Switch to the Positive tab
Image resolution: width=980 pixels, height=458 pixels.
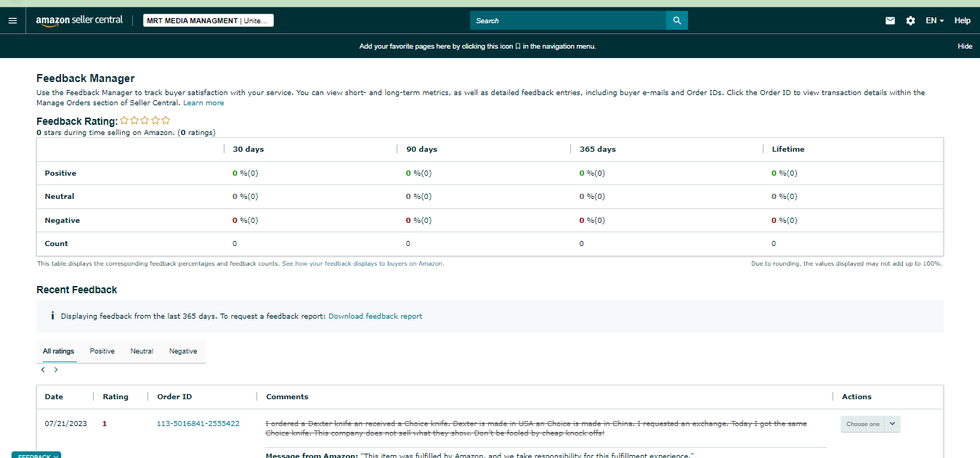(x=102, y=351)
